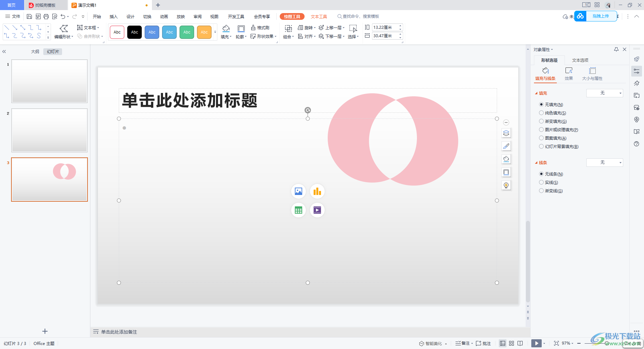The width and height of the screenshot is (644, 349).
Task: Switch to the Text Tools ribbon tab
Action: point(319,16)
